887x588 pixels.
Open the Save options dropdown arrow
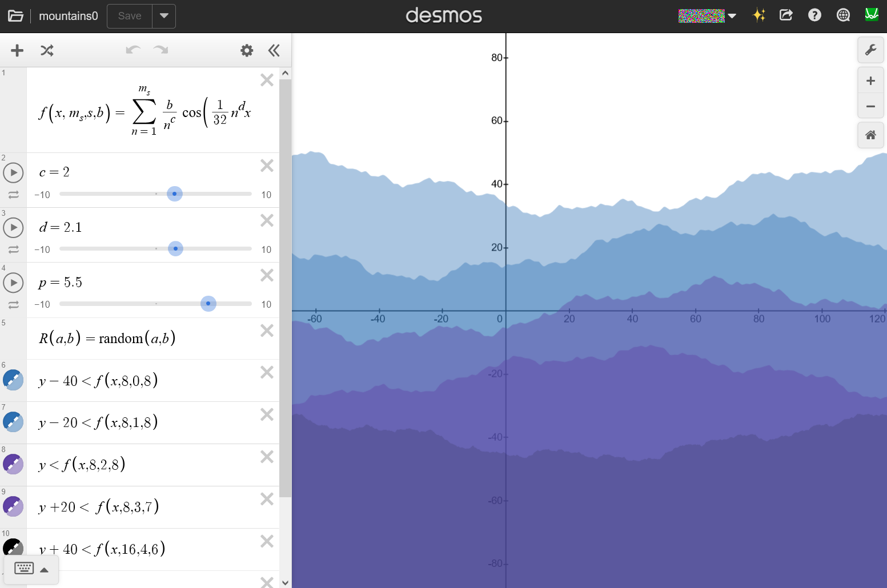click(x=164, y=16)
